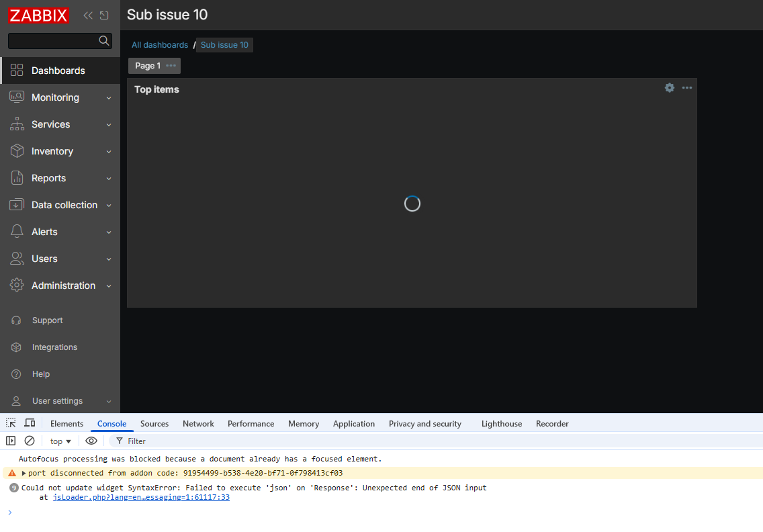Image resolution: width=763 pixels, height=532 pixels.
Task: Clear console with the circle-slash icon
Action: [x=30, y=441]
